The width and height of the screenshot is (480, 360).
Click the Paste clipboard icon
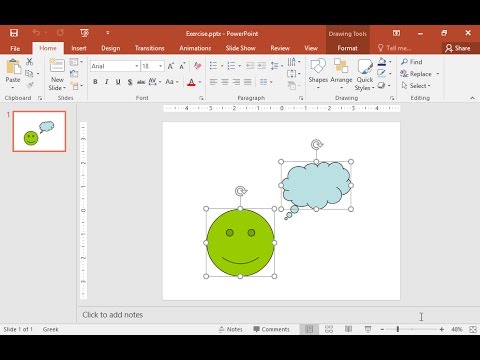(x=13, y=66)
